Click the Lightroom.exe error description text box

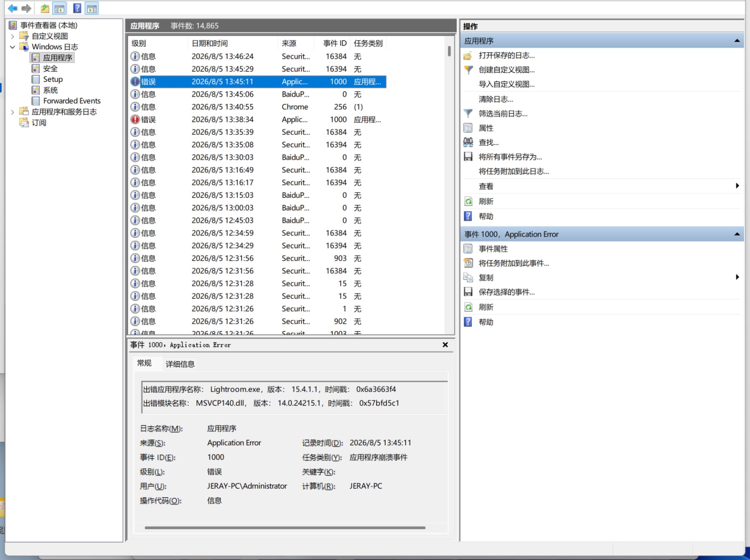295,397
